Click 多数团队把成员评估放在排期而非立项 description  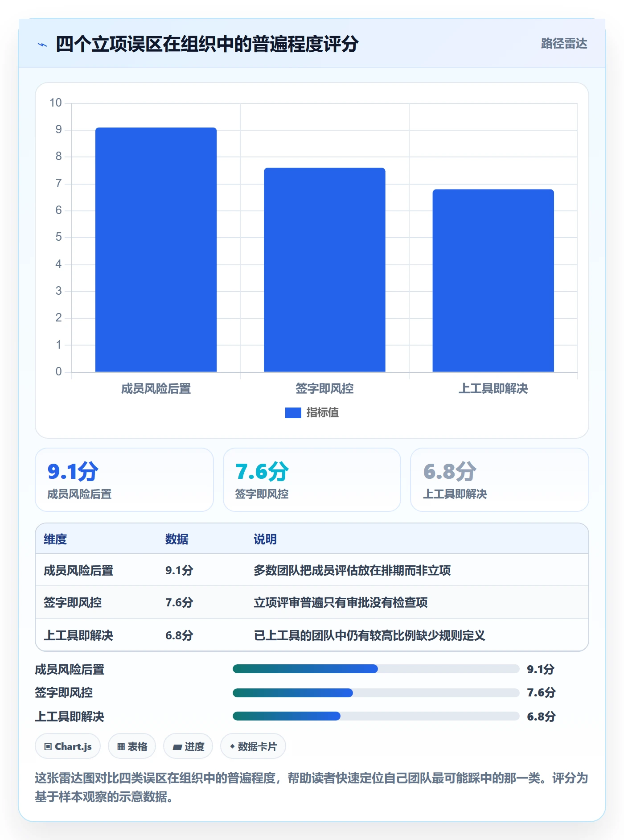[352, 570]
